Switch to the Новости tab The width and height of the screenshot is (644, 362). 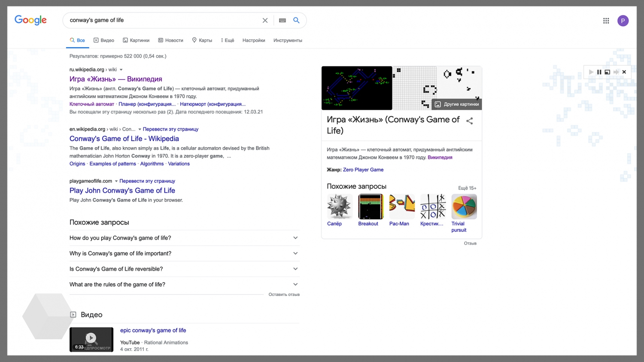[x=170, y=40]
